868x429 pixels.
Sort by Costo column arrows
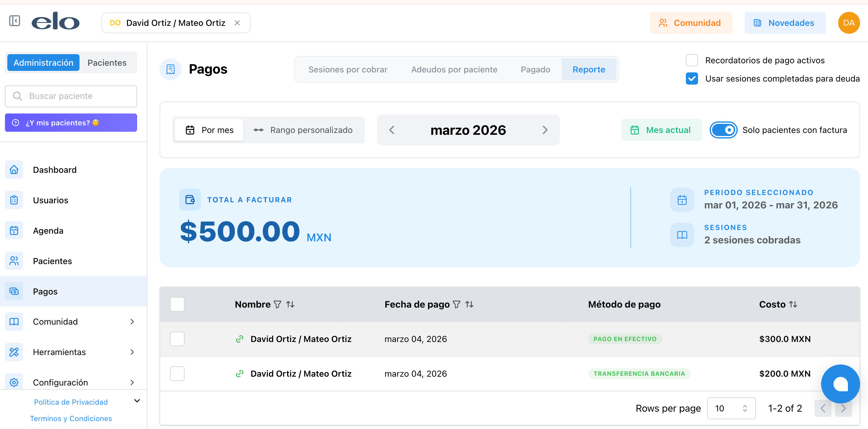793,305
